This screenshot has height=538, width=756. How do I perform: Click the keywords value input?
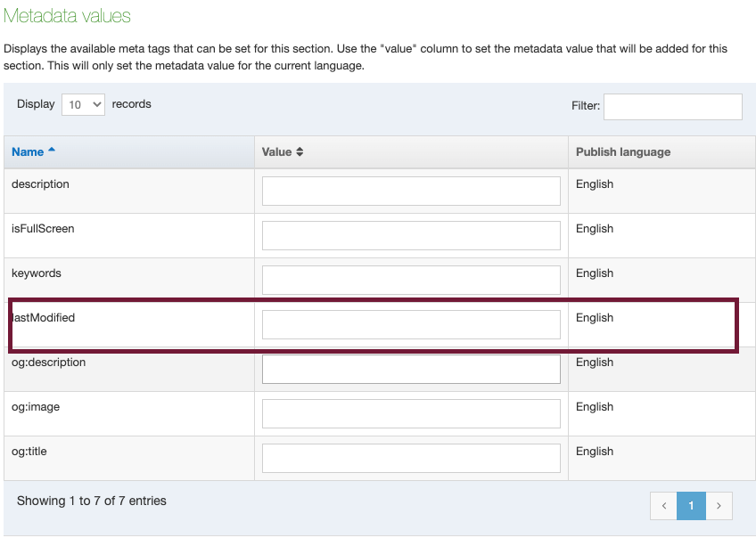point(411,280)
